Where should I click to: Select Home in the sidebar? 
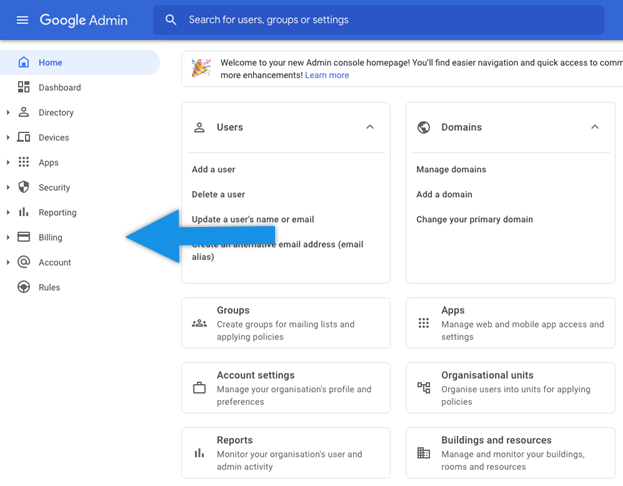[79, 62]
